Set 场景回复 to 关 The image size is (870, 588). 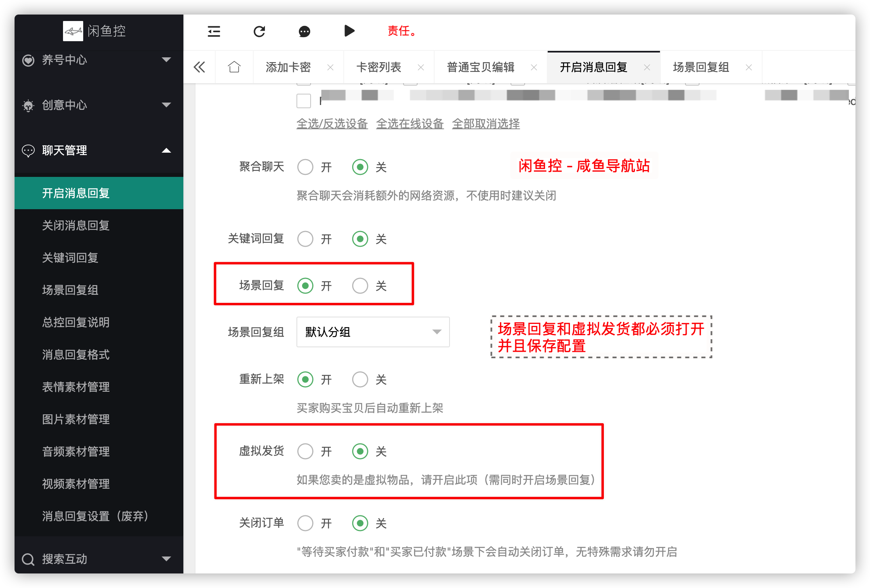pos(360,286)
